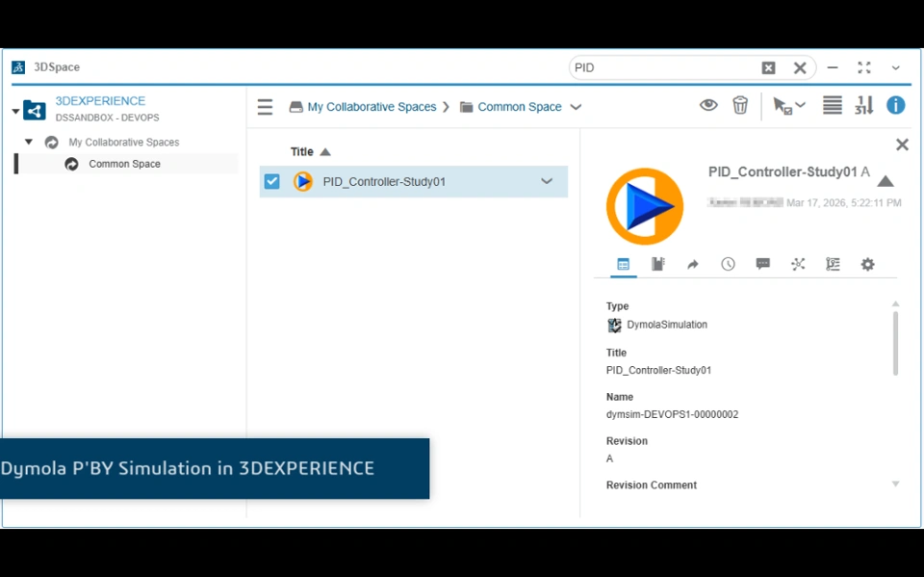Open the documents tab icon

(657, 264)
